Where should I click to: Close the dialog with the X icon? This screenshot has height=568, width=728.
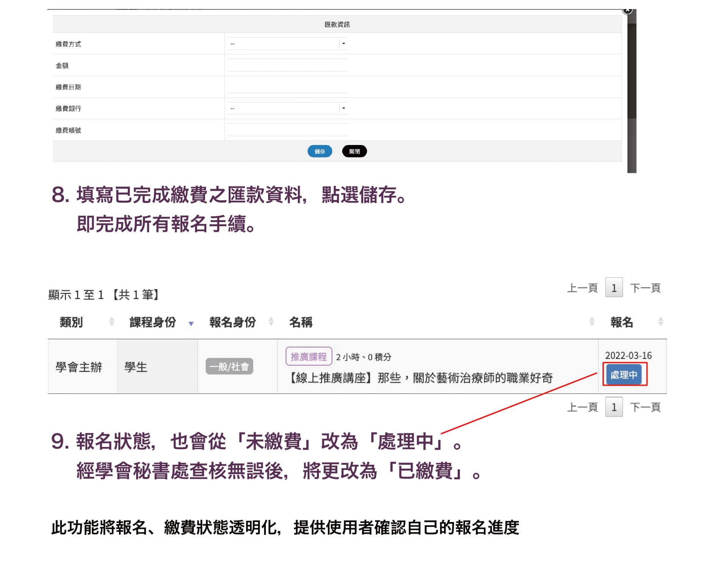coord(628,11)
